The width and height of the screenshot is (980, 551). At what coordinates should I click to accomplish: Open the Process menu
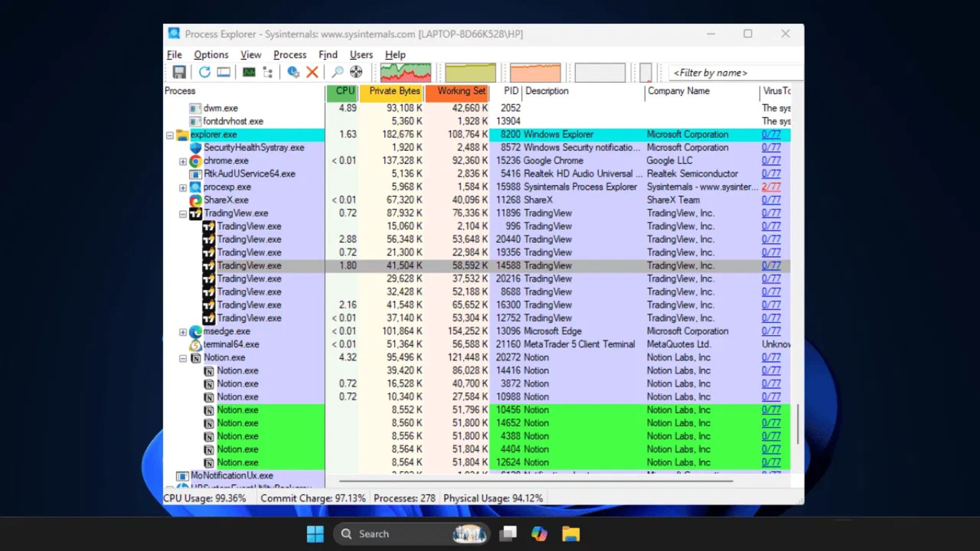[x=289, y=55]
